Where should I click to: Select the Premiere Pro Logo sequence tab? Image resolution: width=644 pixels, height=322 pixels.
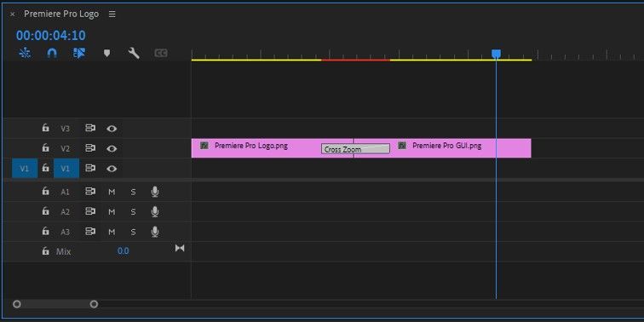point(61,14)
